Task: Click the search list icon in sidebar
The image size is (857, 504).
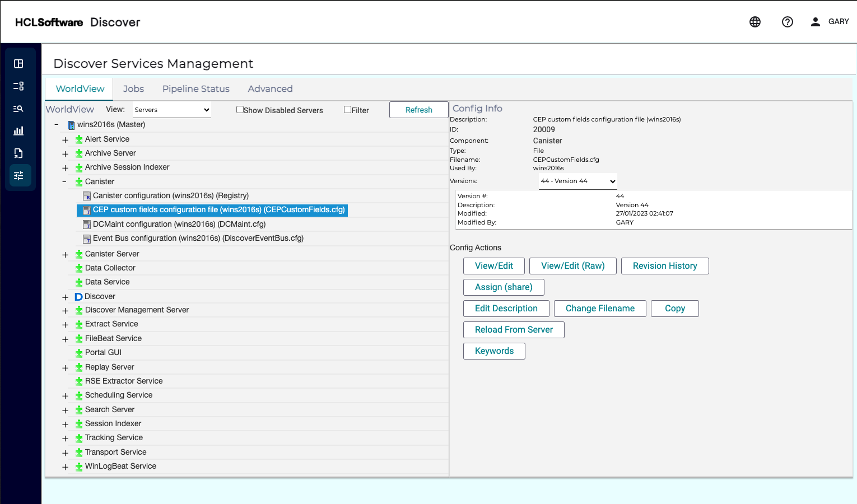Action: tap(18, 109)
